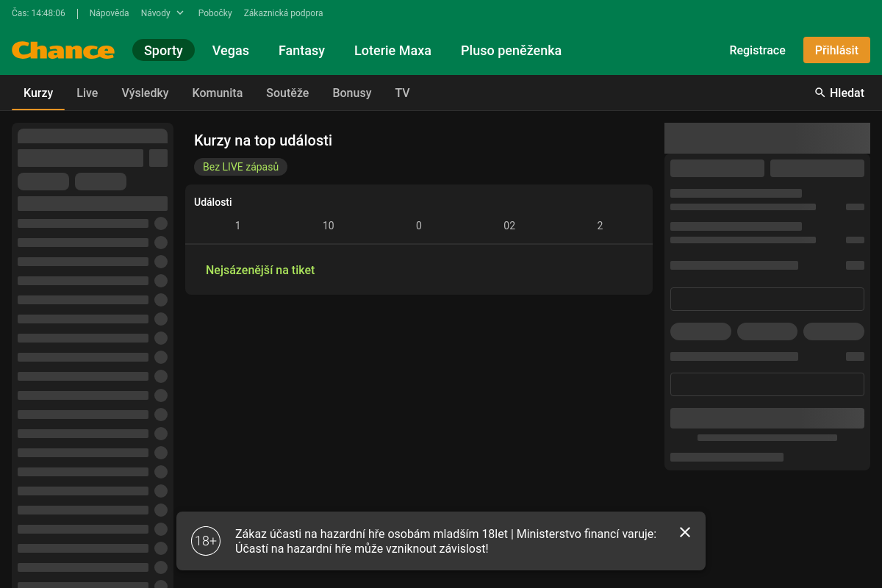Image resolution: width=882 pixels, height=588 pixels.
Task: Click the Registrace link
Action: tap(757, 50)
